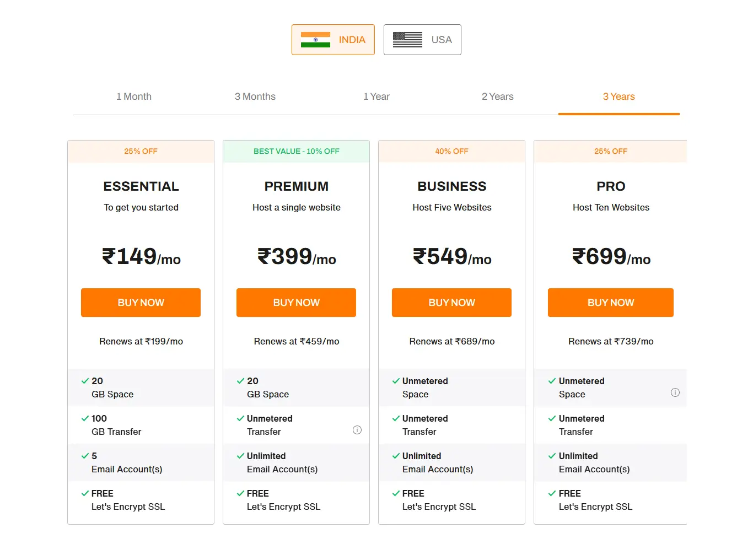Open the 1 Year pricing view

click(x=376, y=96)
